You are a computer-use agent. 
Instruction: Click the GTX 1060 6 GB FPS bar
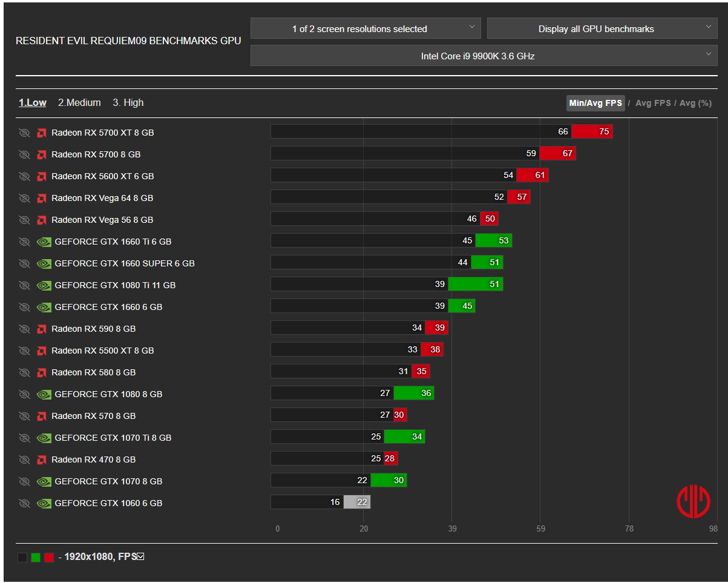(x=321, y=502)
